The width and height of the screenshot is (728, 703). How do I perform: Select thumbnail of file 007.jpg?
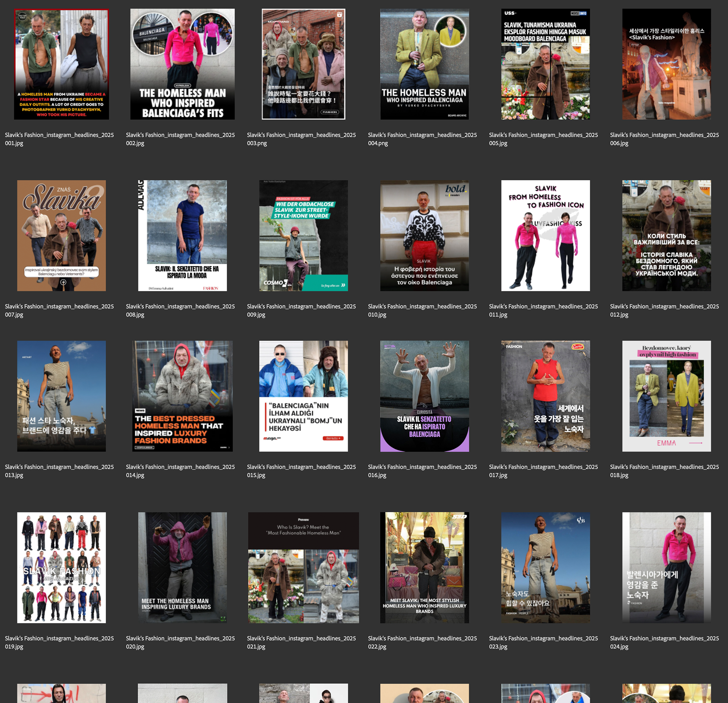point(61,236)
